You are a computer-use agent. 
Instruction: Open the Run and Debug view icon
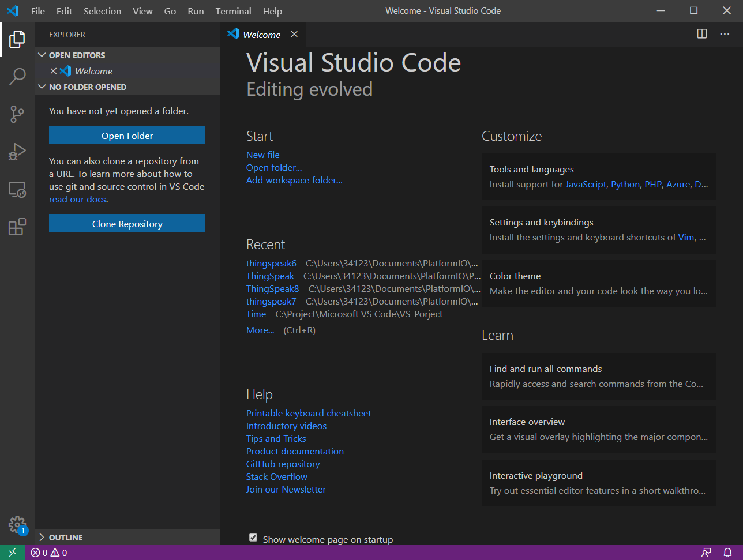point(17,152)
